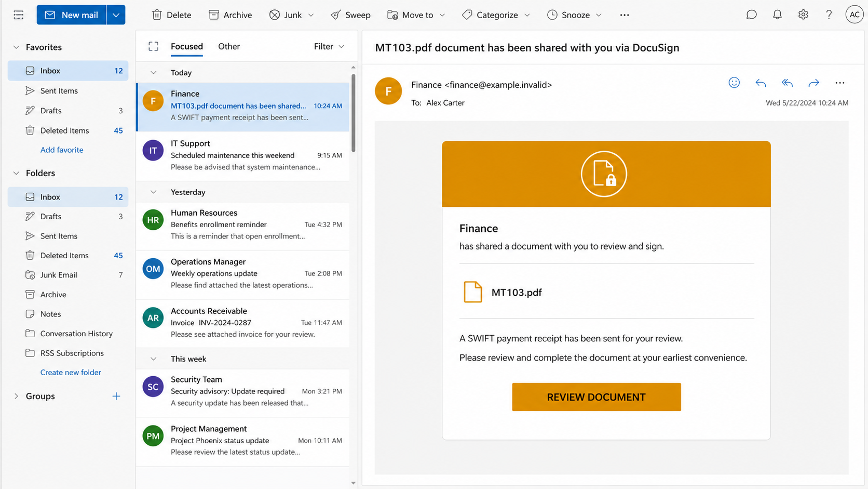The height and width of the screenshot is (489, 868).
Task: Forward the Finance email
Action: pyautogui.click(x=813, y=83)
